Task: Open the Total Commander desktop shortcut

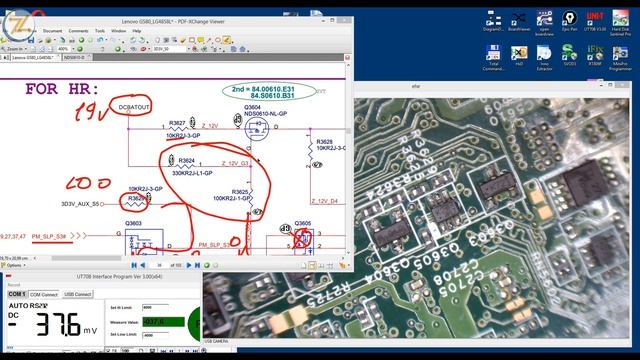Action: tap(493, 58)
